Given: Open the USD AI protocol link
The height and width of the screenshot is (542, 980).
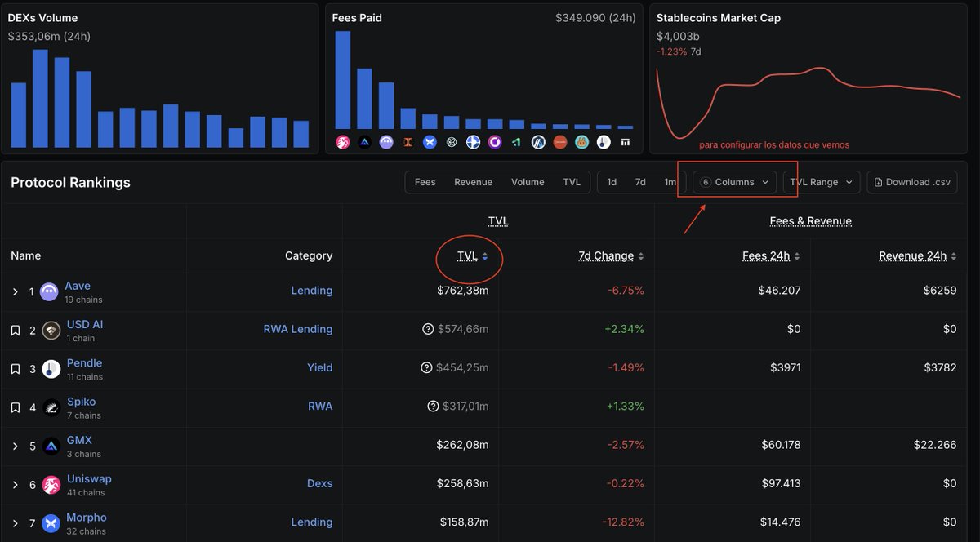Looking at the screenshot, I should (85, 324).
